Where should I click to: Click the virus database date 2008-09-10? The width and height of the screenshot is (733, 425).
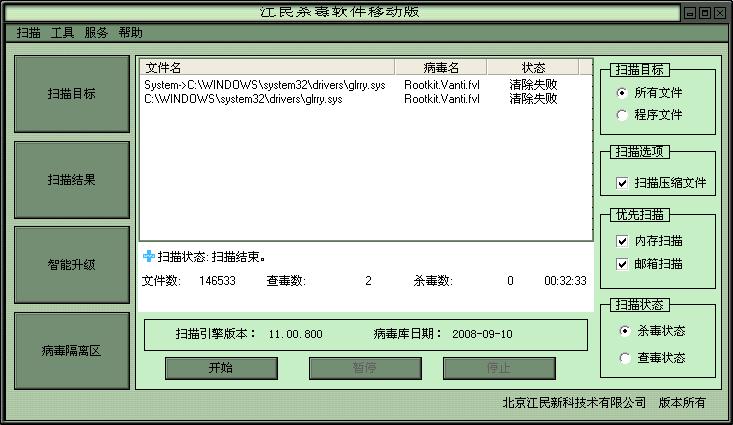(x=482, y=334)
